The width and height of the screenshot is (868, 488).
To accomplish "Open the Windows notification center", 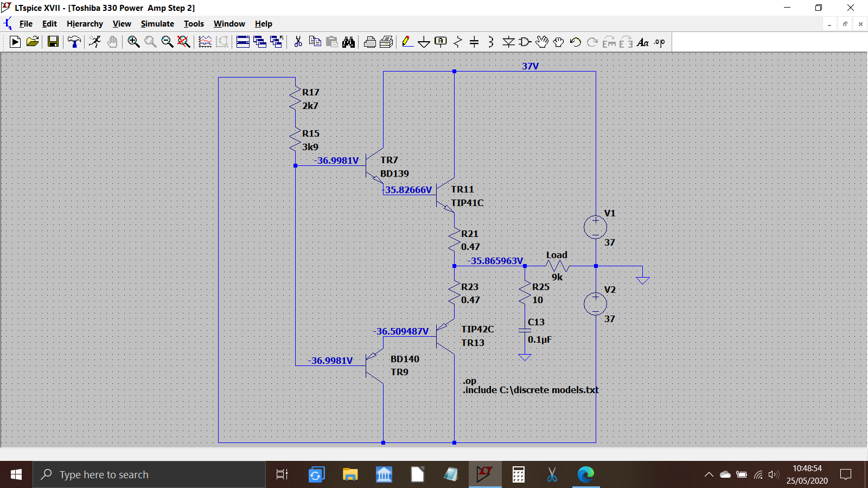I will tap(846, 474).
